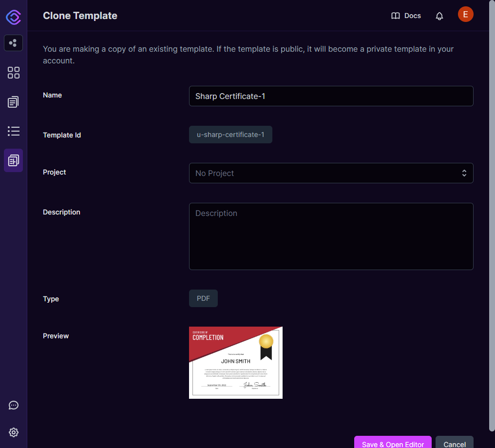Open the Docs documentation link
This screenshot has height=448, width=495.
pos(406,16)
